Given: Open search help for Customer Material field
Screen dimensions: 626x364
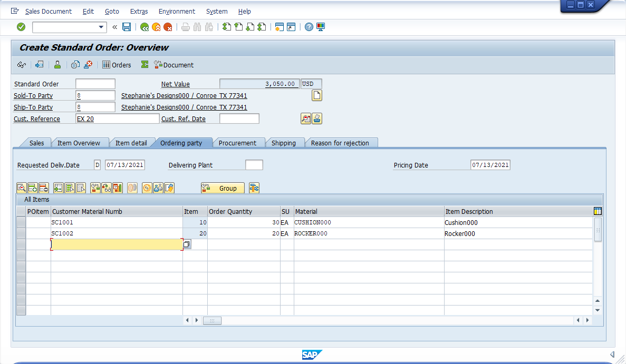Looking at the screenshot, I should click(x=187, y=244).
